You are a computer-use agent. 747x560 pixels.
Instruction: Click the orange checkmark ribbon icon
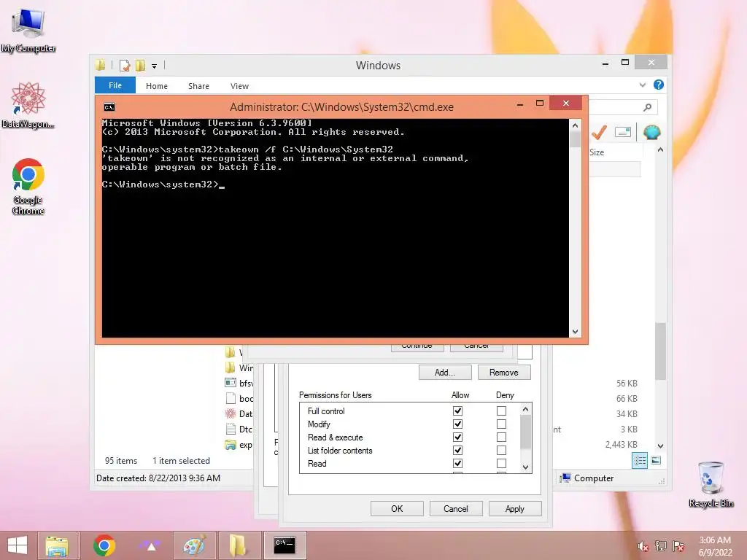point(600,133)
